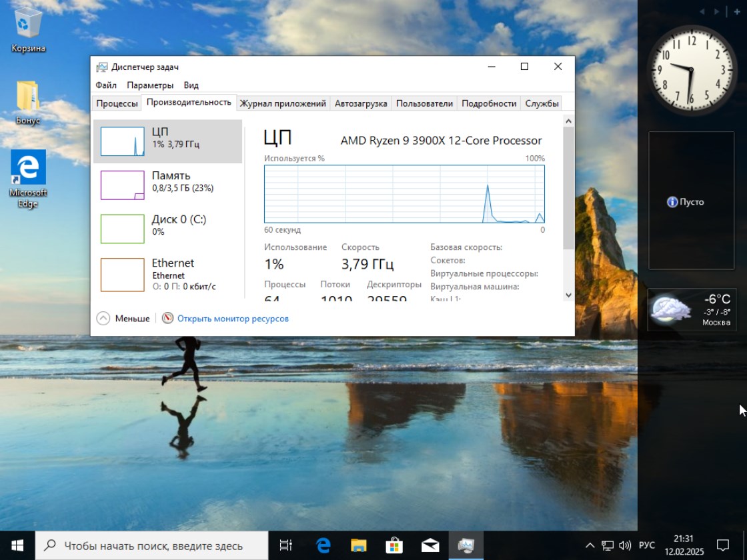Open Mail app from taskbar
This screenshot has height=560, width=747.
[430, 545]
